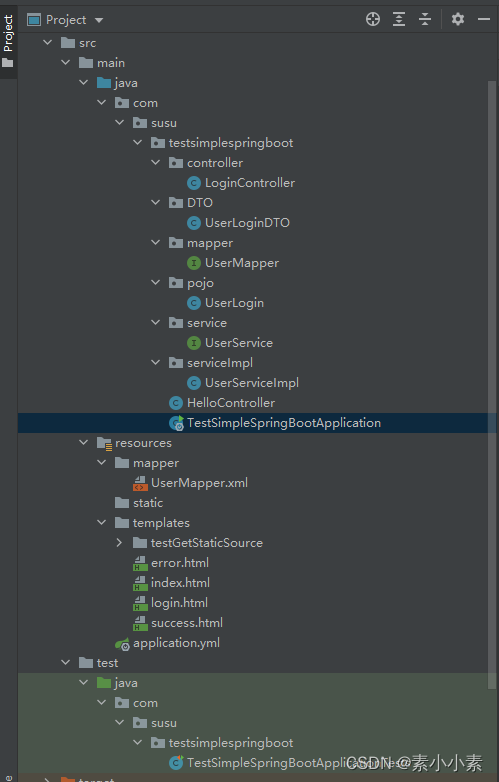Click the LoginController class icon
The width and height of the screenshot is (499, 782).
coord(193,183)
